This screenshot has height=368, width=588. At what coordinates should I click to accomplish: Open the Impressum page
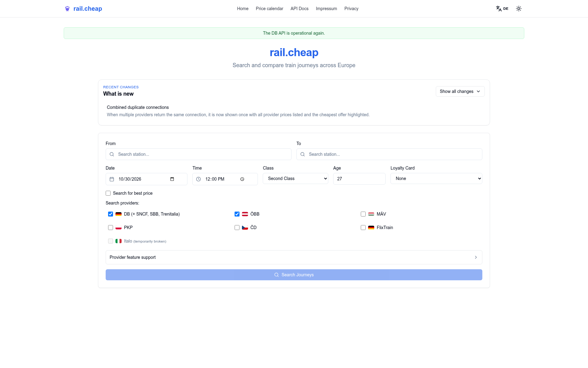326,9
